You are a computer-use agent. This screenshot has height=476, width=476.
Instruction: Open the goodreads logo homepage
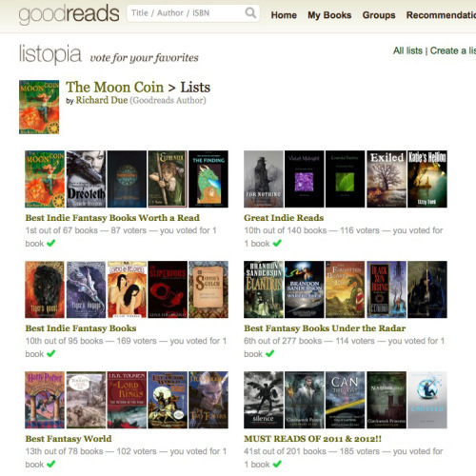(69, 14)
